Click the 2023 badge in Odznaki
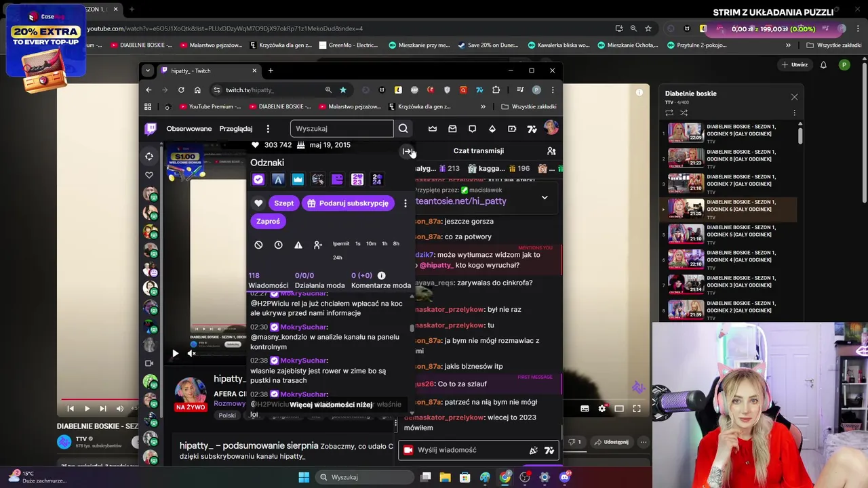The width and height of the screenshot is (868, 488). click(x=357, y=179)
